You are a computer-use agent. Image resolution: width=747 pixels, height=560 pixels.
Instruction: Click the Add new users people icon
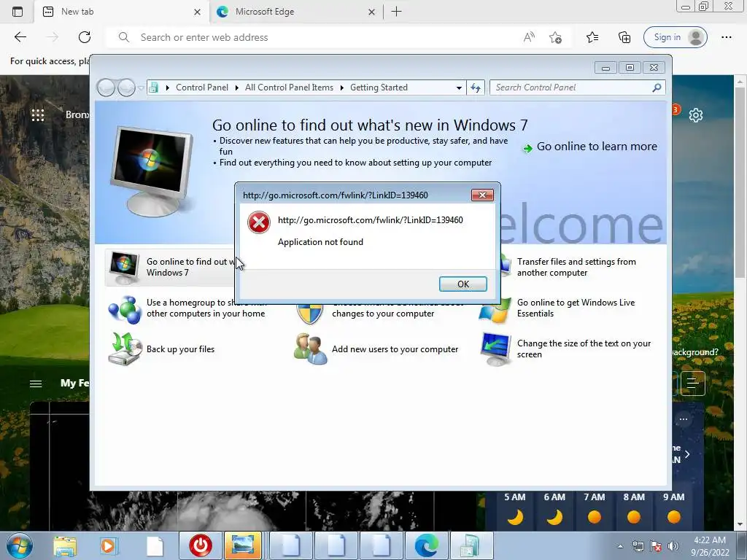(311, 349)
